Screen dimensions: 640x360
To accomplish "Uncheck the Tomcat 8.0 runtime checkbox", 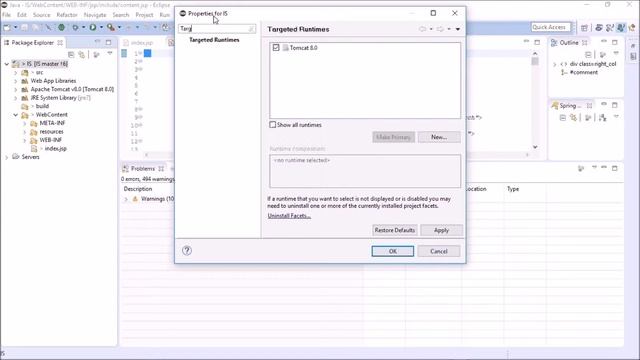I will pyautogui.click(x=276, y=47).
